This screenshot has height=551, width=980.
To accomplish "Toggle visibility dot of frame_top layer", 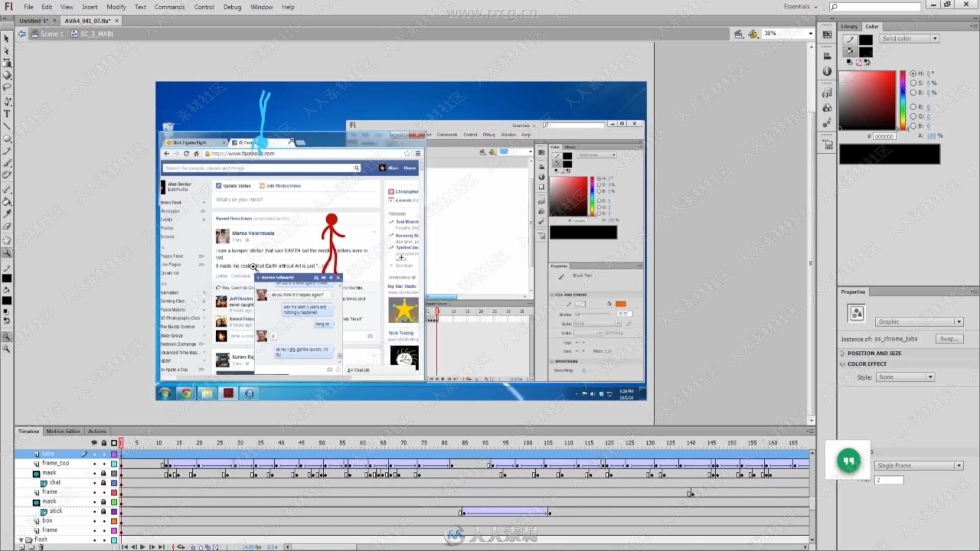I will (x=94, y=464).
